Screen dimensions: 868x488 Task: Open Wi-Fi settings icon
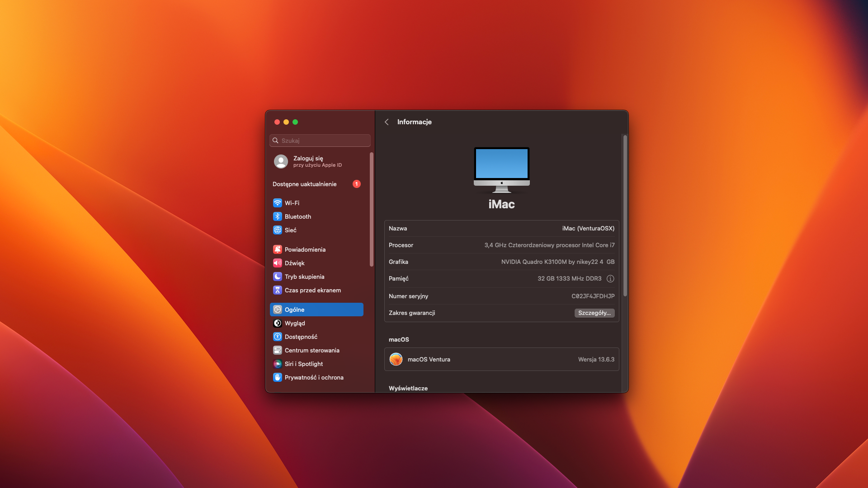click(278, 203)
